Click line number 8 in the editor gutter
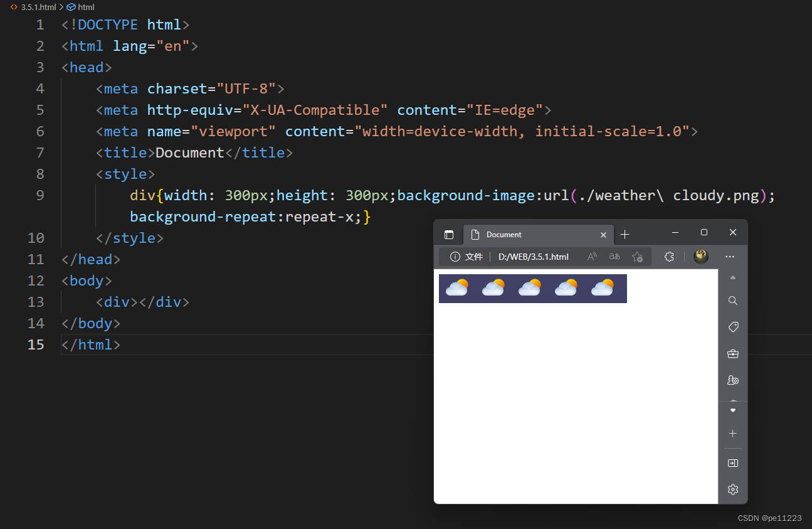 tap(40, 174)
